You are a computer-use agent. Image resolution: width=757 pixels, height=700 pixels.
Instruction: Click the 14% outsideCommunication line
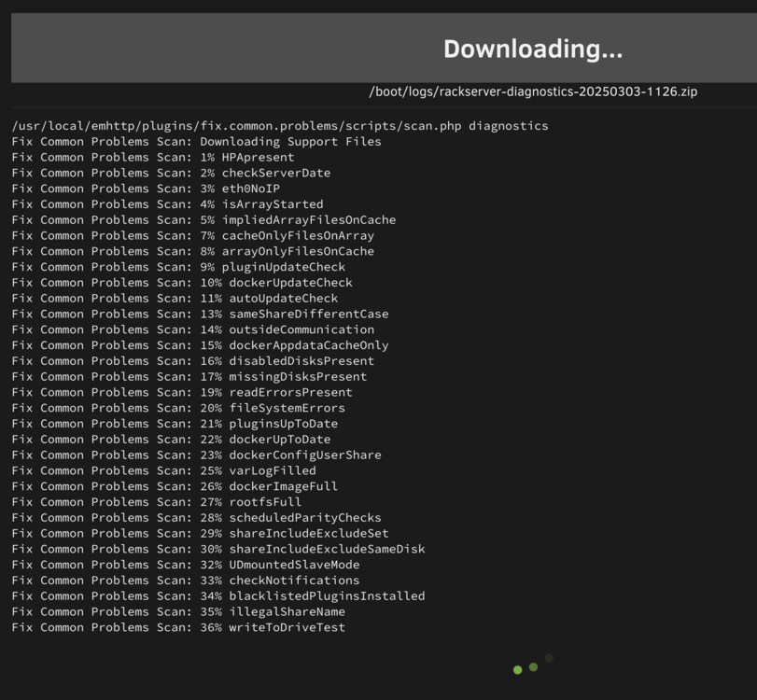pos(193,329)
